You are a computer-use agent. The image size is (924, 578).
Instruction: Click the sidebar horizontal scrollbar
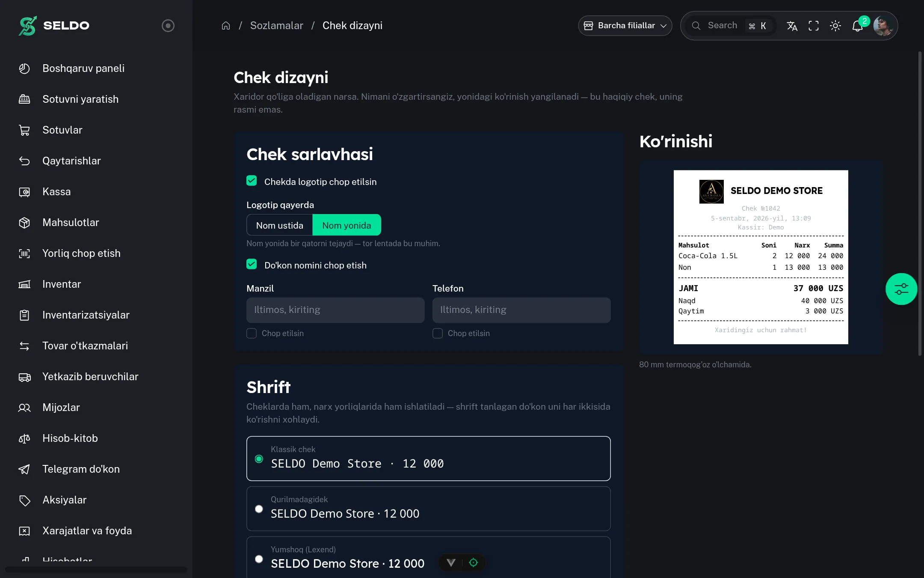[96, 569]
